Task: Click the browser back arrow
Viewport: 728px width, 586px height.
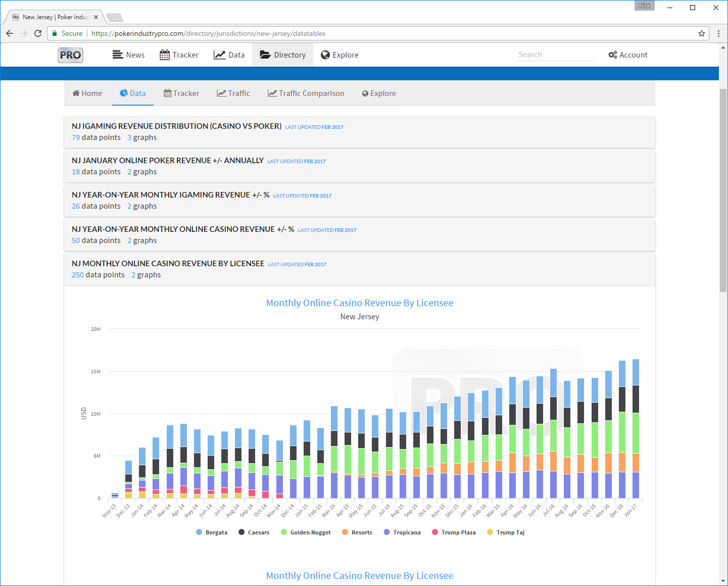Action: point(10,33)
